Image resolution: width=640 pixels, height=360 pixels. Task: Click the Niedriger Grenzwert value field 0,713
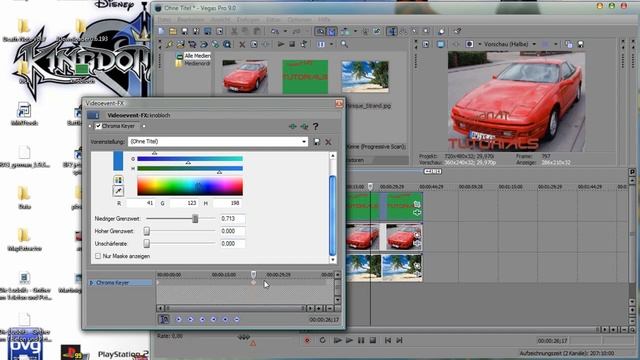click(x=232, y=219)
